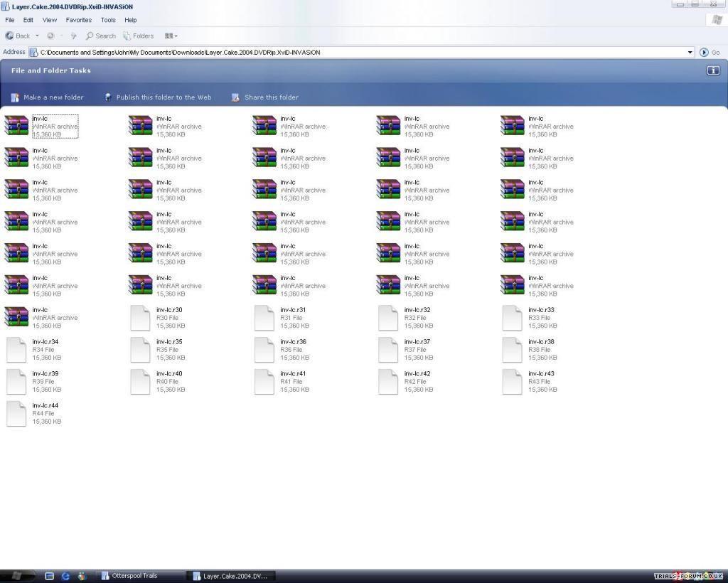Select the inv-lc.r34 file icon
Viewport: 728px width, 583px height.
(16, 350)
